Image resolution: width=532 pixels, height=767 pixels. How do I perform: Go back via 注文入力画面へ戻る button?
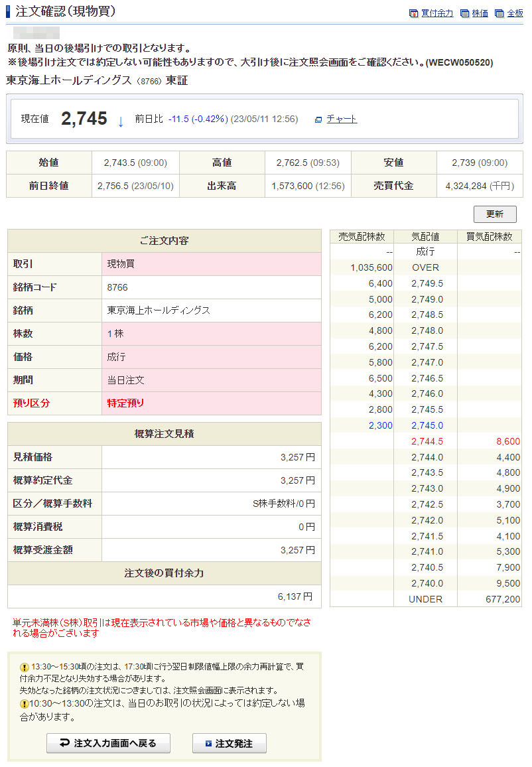[108, 743]
